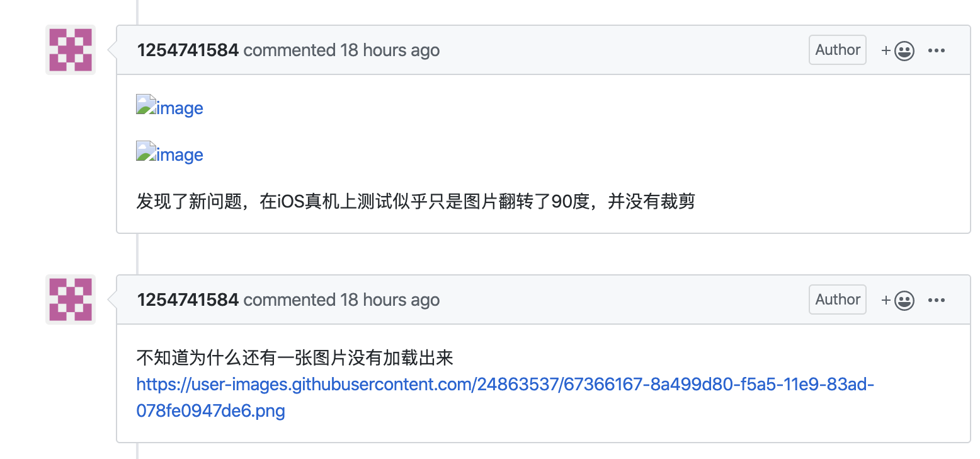Click the first 'image' attachment link

(179, 107)
